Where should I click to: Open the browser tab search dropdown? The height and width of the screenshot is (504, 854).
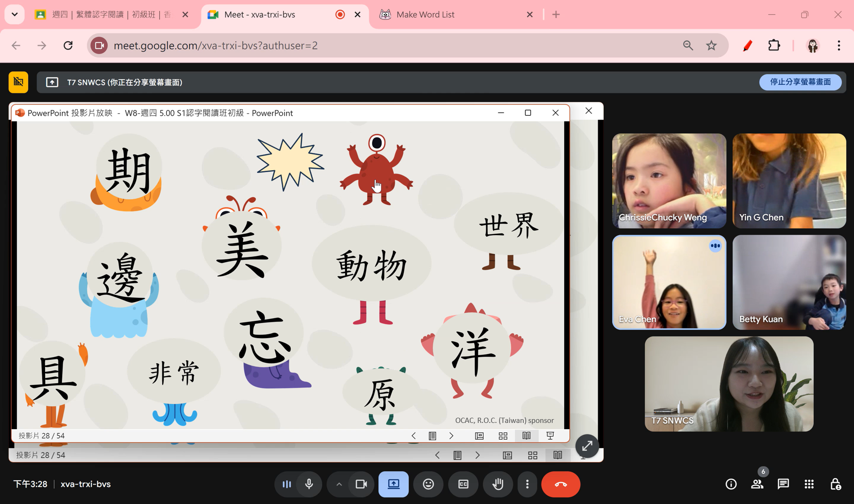pos(14,14)
